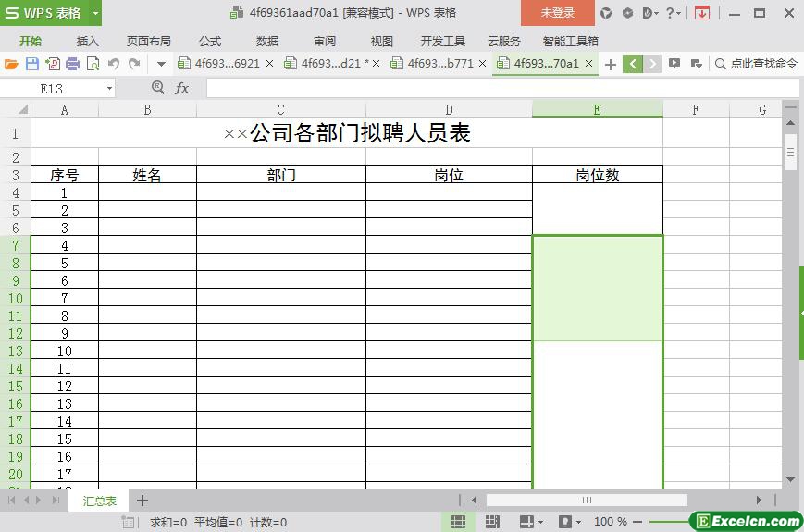Screen dimensions: 804x532
Task: Open the D-shaped feedback dropdown icon
Action: click(650, 13)
